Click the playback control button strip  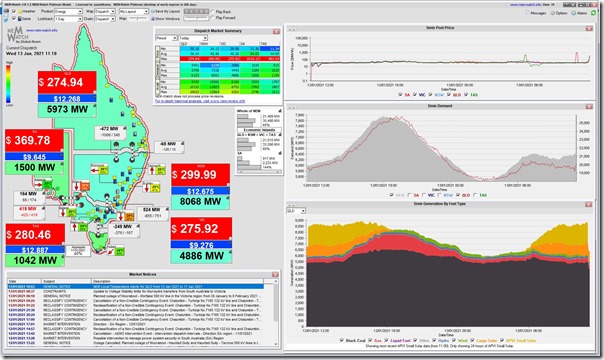coord(196,12)
